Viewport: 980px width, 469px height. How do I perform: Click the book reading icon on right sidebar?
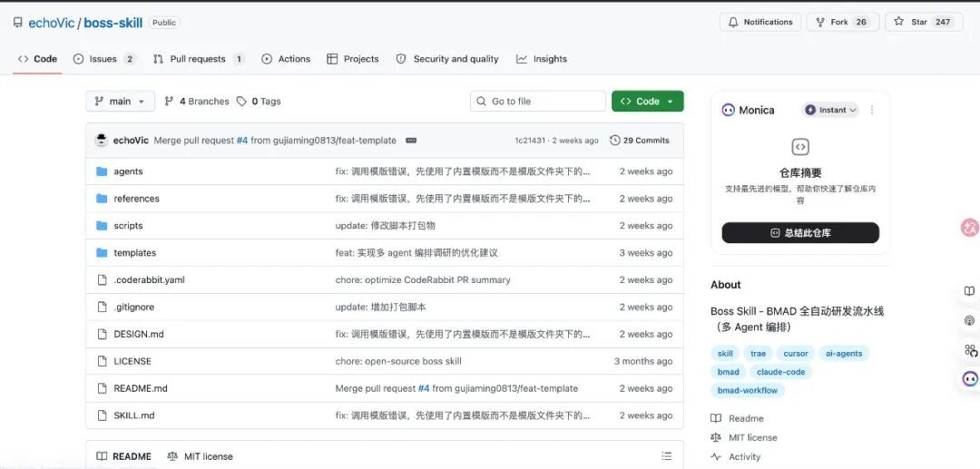click(969, 291)
